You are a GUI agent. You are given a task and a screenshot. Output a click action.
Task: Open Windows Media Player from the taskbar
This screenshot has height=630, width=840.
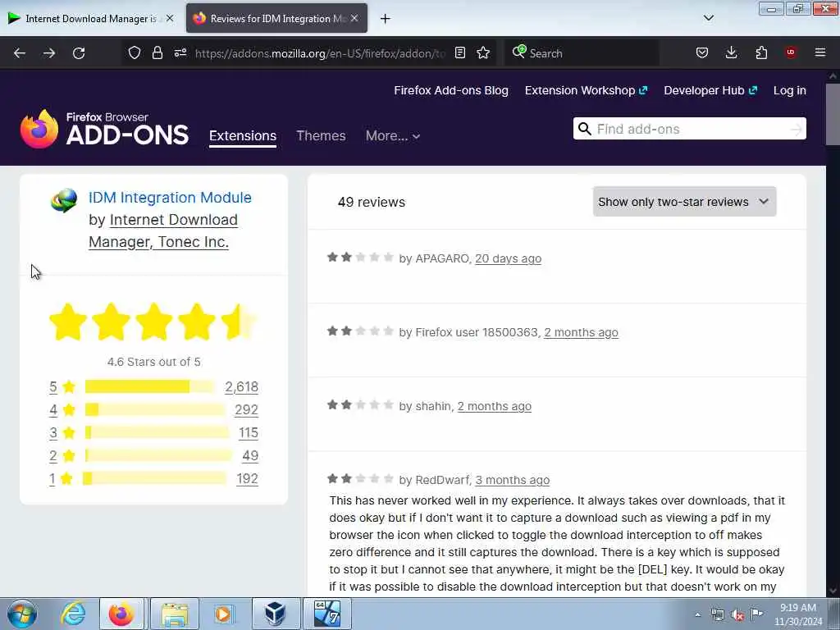click(223, 614)
